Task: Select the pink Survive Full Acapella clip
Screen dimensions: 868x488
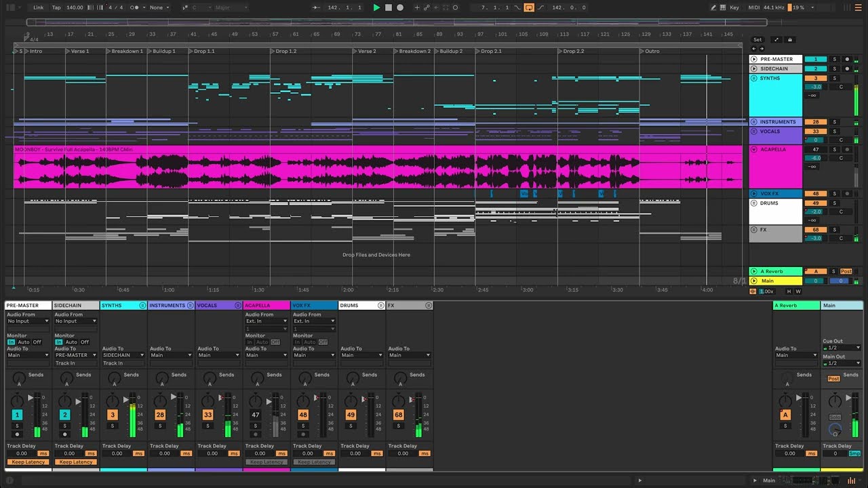Action: [x=378, y=167]
